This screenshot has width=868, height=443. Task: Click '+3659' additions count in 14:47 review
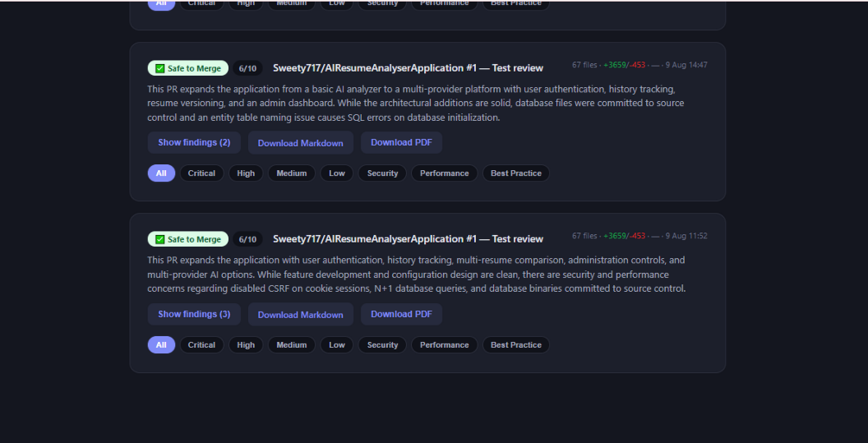[614, 65]
